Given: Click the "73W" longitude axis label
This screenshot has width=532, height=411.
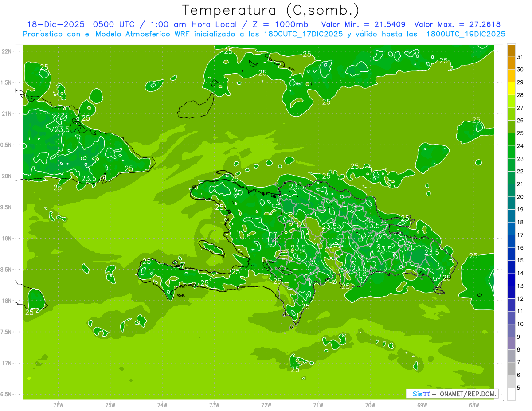Looking at the screenshot, I should (214, 405).
